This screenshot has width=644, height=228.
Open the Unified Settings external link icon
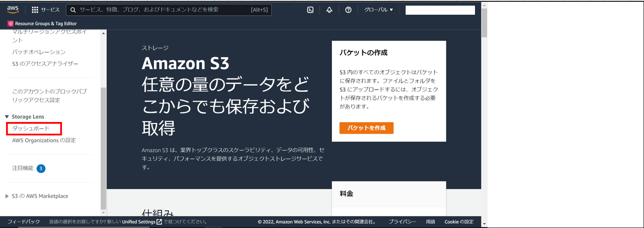point(159,222)
